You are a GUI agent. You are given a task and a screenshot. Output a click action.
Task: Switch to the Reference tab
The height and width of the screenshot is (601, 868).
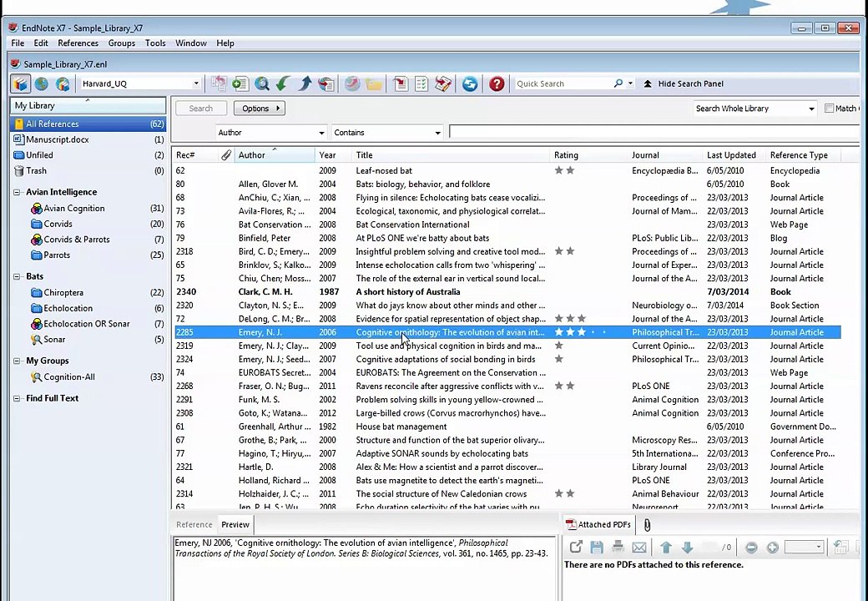[194, 525]
